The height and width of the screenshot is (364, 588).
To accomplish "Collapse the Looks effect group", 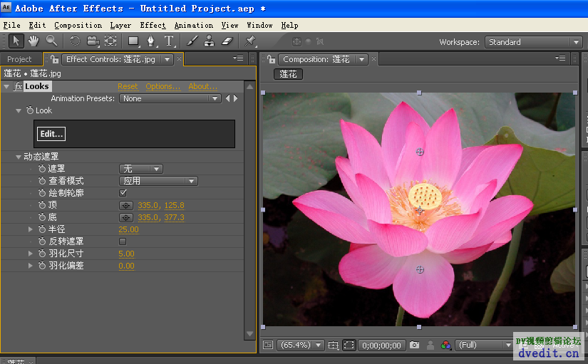I will coord(6,87).
